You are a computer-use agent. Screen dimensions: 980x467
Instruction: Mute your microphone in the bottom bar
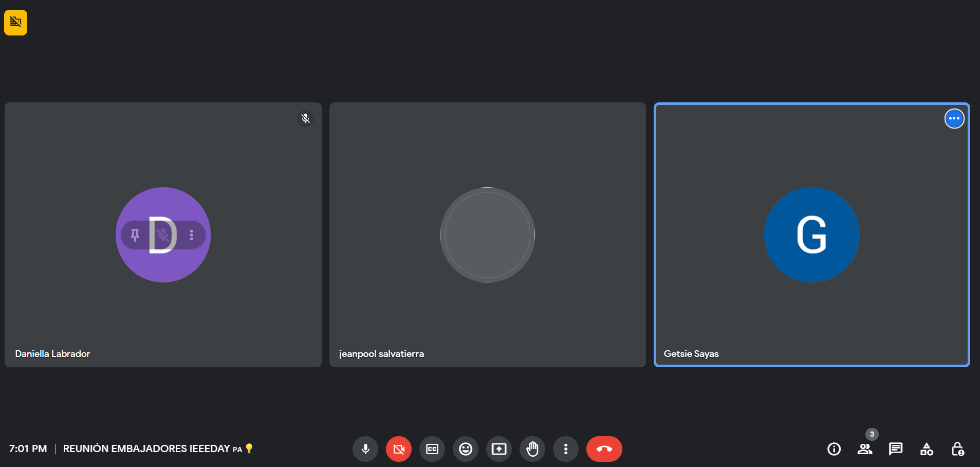(x=365, y=449)
